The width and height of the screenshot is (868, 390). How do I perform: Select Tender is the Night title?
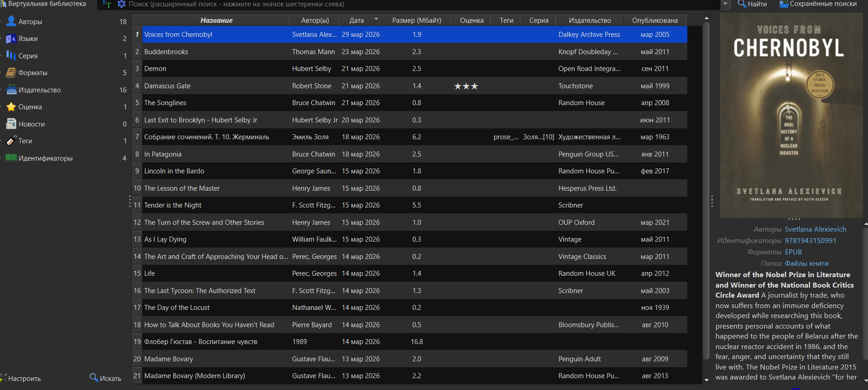(173, 205)
